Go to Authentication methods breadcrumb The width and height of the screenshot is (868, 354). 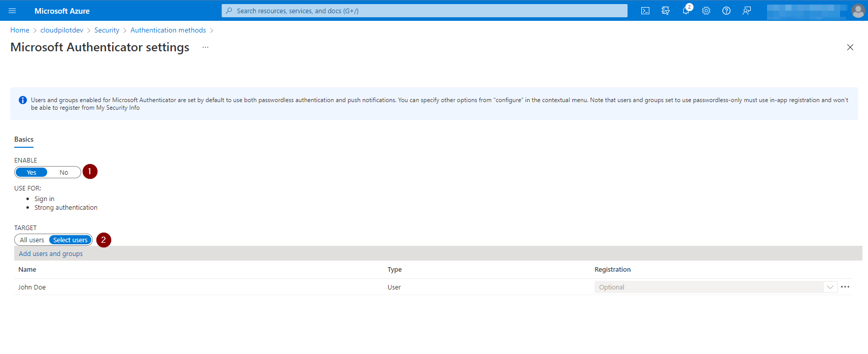[x=168, y=30]
